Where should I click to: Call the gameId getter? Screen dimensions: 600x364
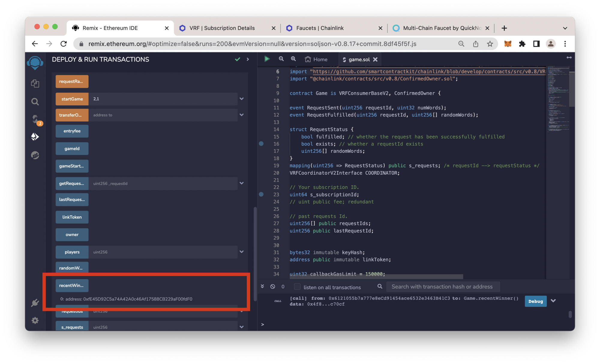(72, 149)
